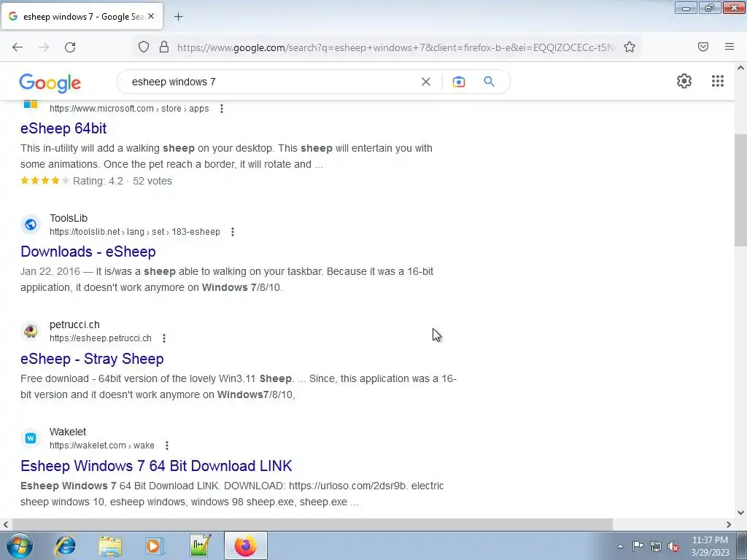Open the taskbar clock and date
This screenshot has height=560, width=747.
click(x=710, y=546)
